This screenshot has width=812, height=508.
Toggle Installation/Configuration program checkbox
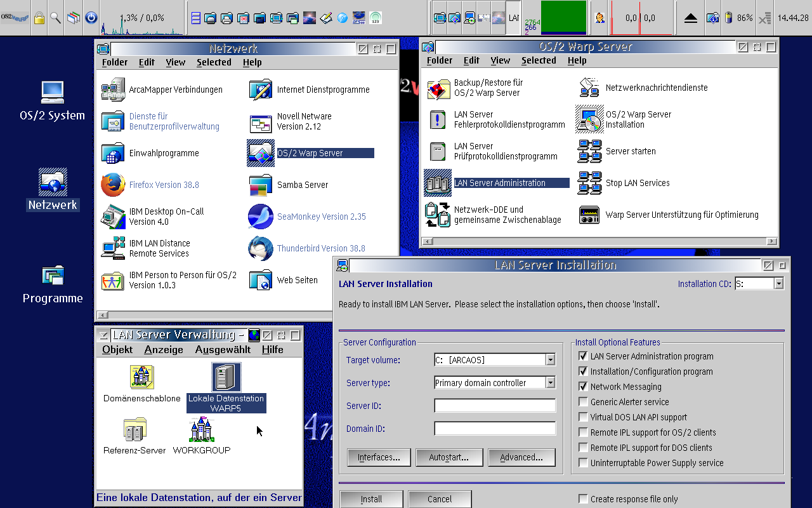coord(583,371)
